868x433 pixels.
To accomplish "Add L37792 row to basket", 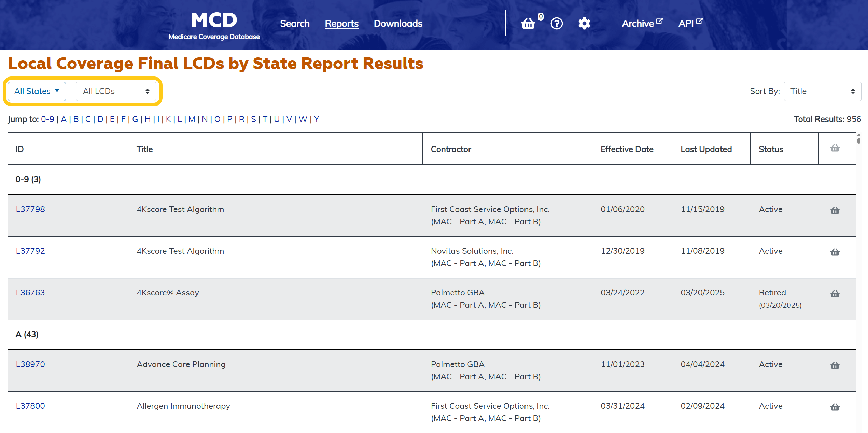I will tap(835, 252).
